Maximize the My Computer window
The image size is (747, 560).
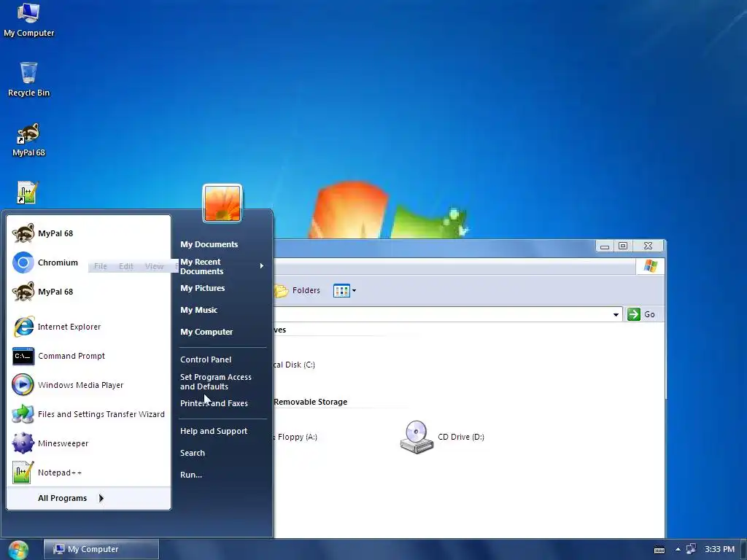pos(623,246)
